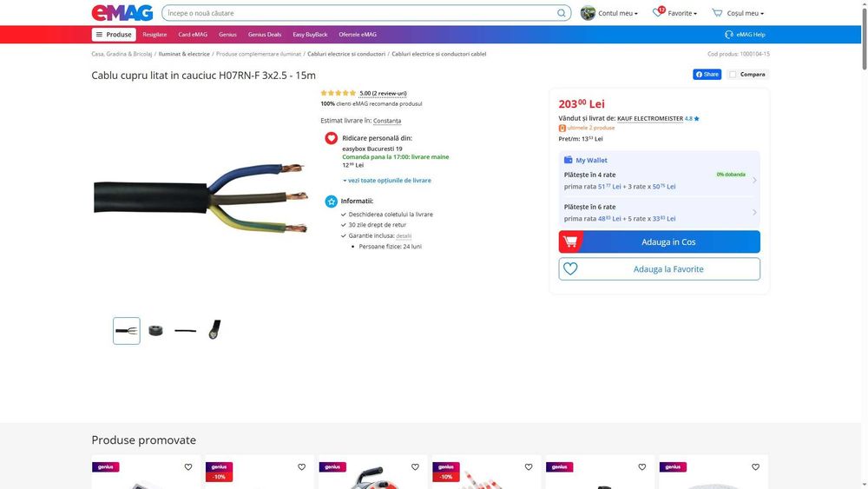Click the Facebook Share button
Image resolution: width=868 pixels, height=489 pixels.
[707, 74]
